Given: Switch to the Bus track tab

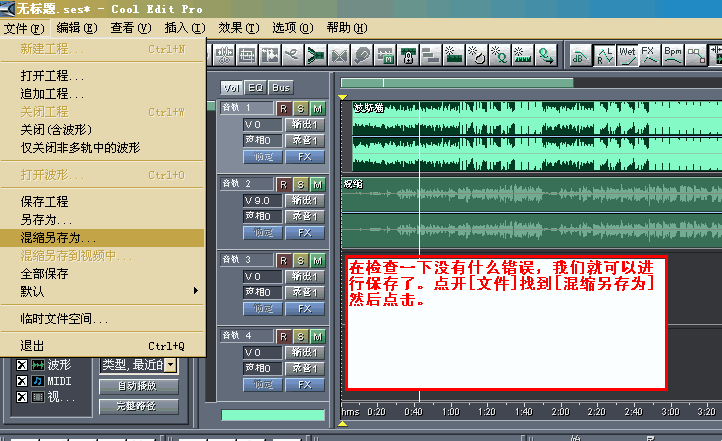Looking at the screenshot, I should tap(280, 87).
